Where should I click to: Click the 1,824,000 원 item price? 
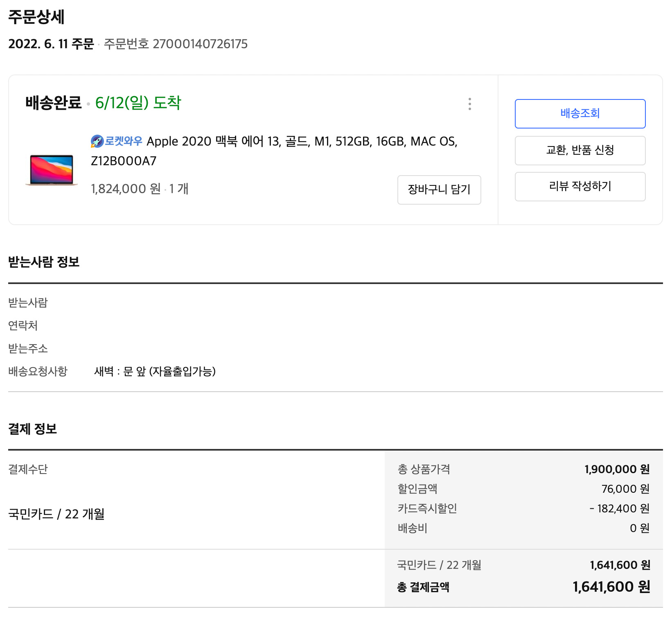click(x=126, y=189)
